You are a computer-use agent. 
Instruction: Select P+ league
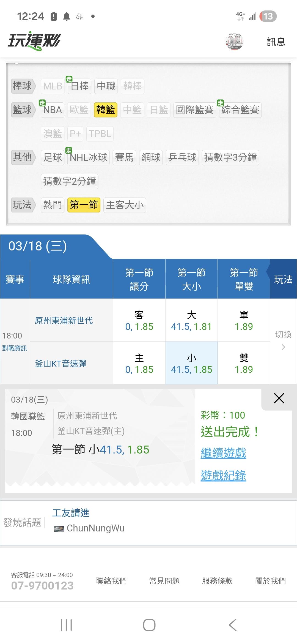(x=75, y=134)
